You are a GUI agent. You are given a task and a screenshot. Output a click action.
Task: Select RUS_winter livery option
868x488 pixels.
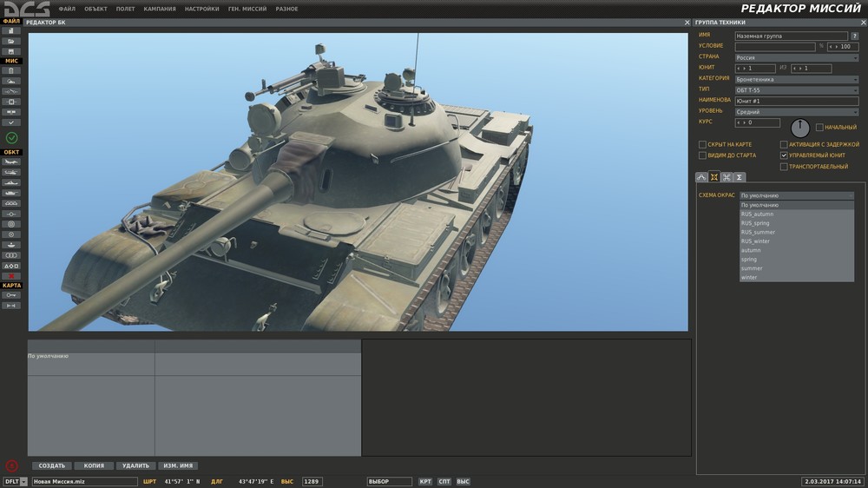797,241
